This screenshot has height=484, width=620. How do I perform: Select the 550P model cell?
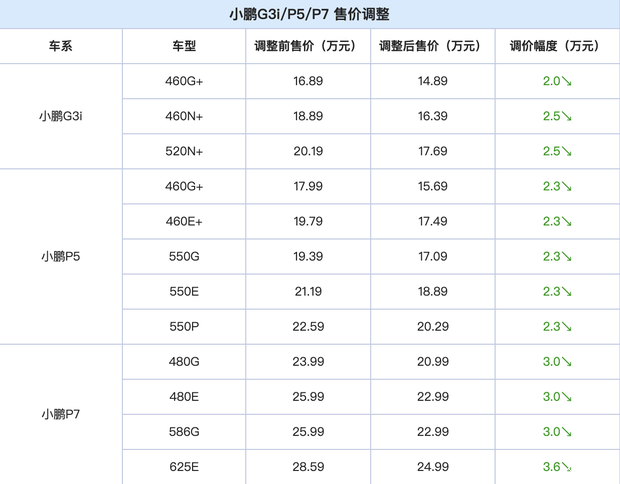click(x=184, y=326)
